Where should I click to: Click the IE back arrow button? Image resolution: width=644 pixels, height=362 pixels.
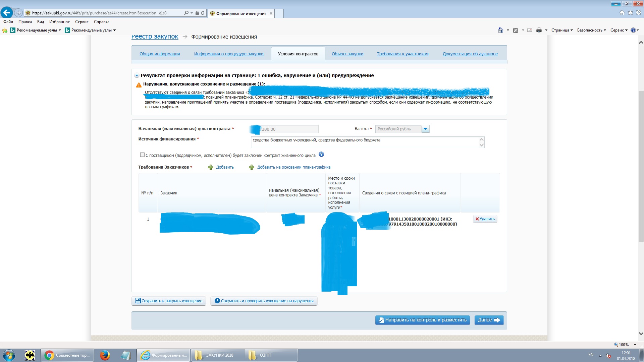[x=7, y=13]
